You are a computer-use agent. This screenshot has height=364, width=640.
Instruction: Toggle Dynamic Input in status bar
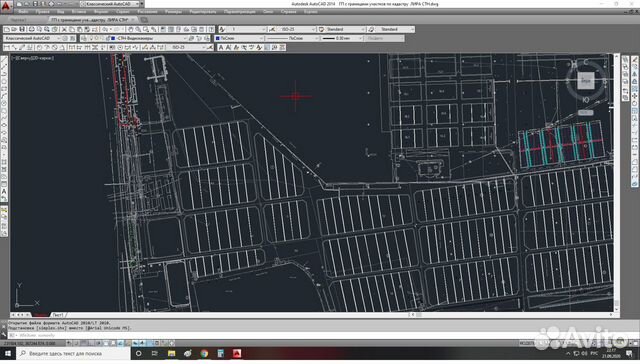135,343
